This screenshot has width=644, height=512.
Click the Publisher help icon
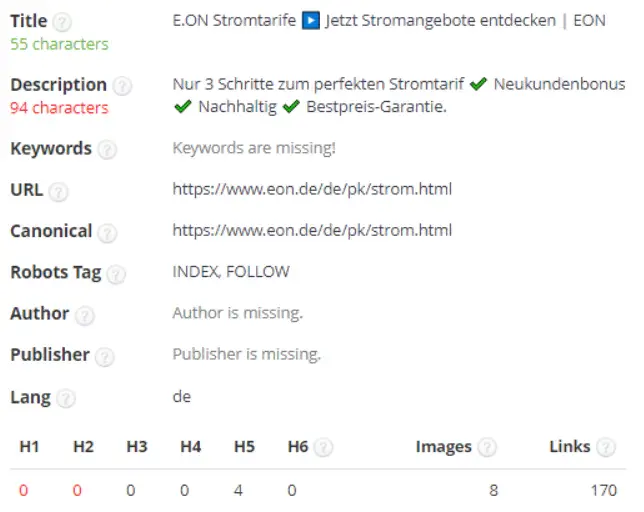[x=105, y=356]
